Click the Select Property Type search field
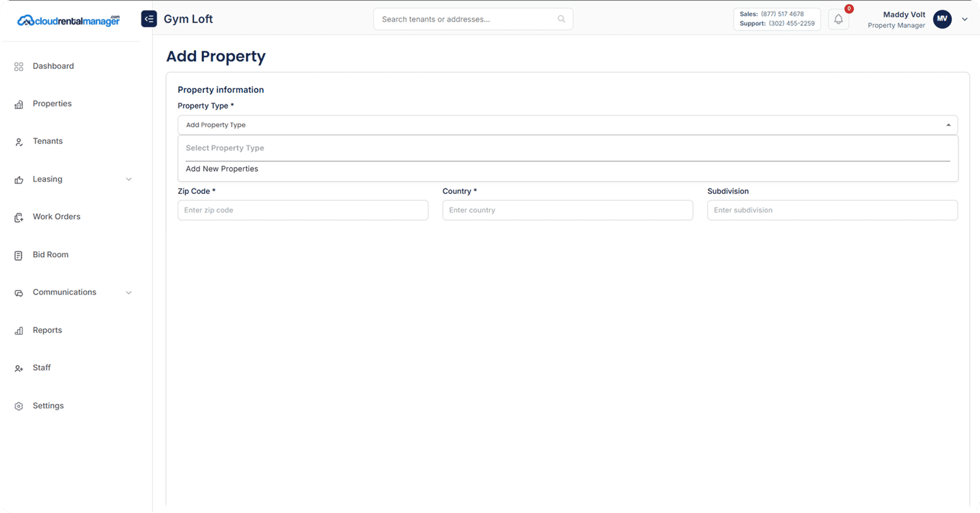The width and height of the screenshot is (980, 513). (568, 149)
